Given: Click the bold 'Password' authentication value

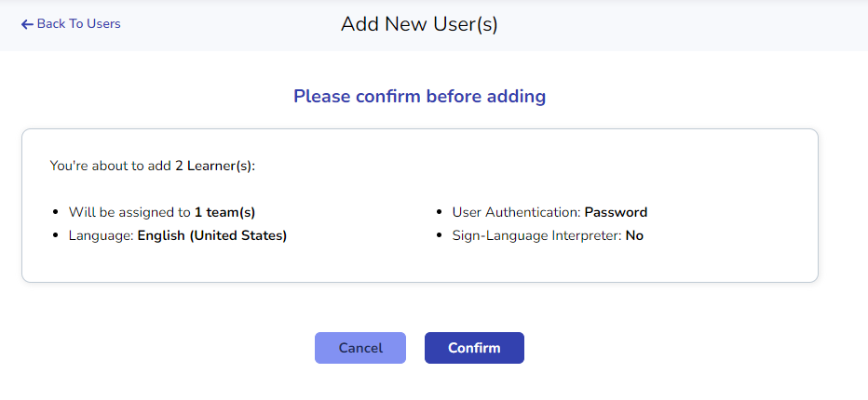Looking at the screenshot, I should [616, 212].
